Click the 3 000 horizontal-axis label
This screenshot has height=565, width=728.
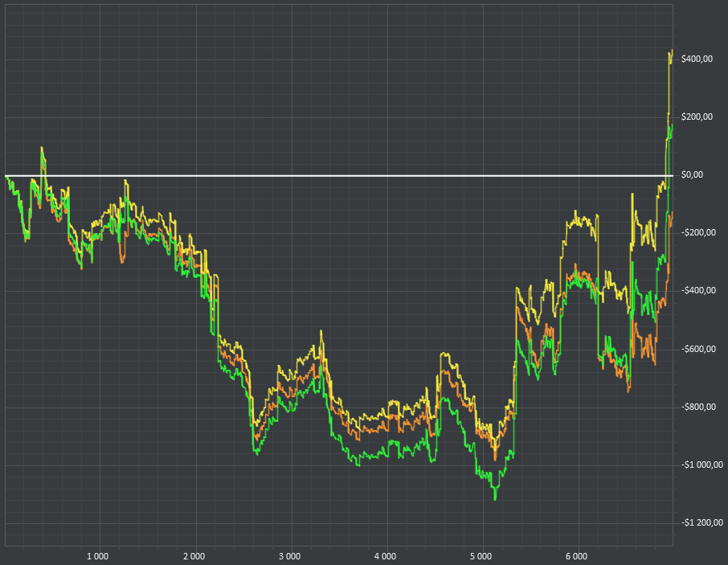[x=290, y=556]
